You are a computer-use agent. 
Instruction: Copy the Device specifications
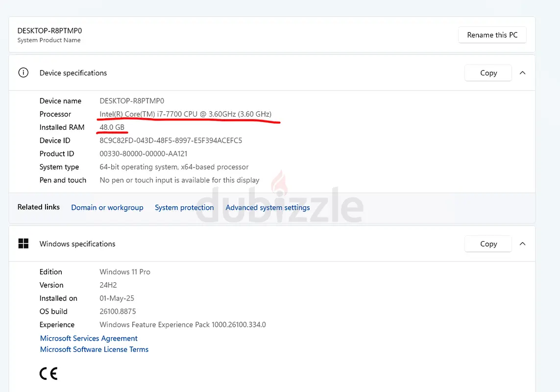click(488, 73)
